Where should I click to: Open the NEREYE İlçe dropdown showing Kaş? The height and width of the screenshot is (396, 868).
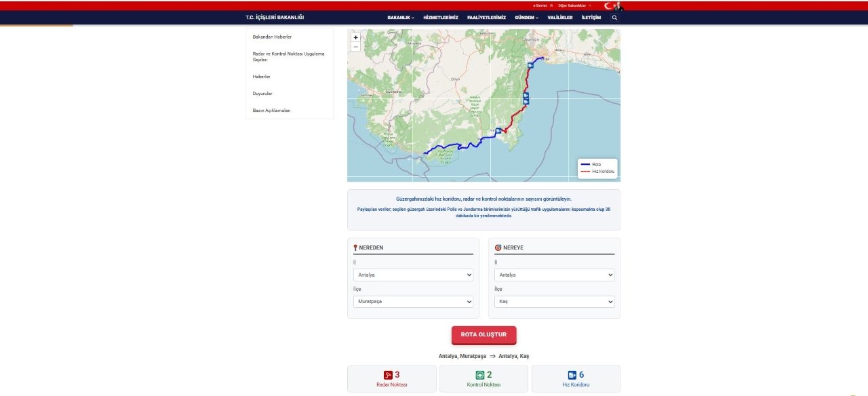pos(554,301)
